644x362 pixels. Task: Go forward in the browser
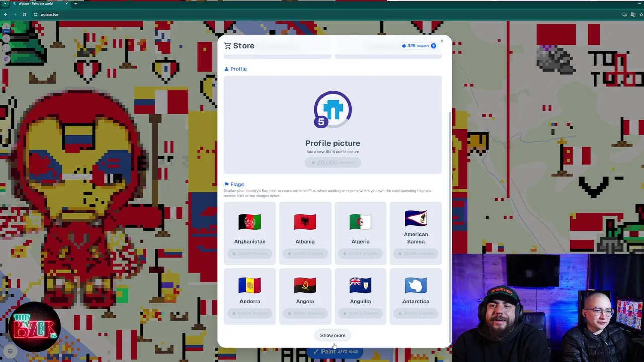15,15
